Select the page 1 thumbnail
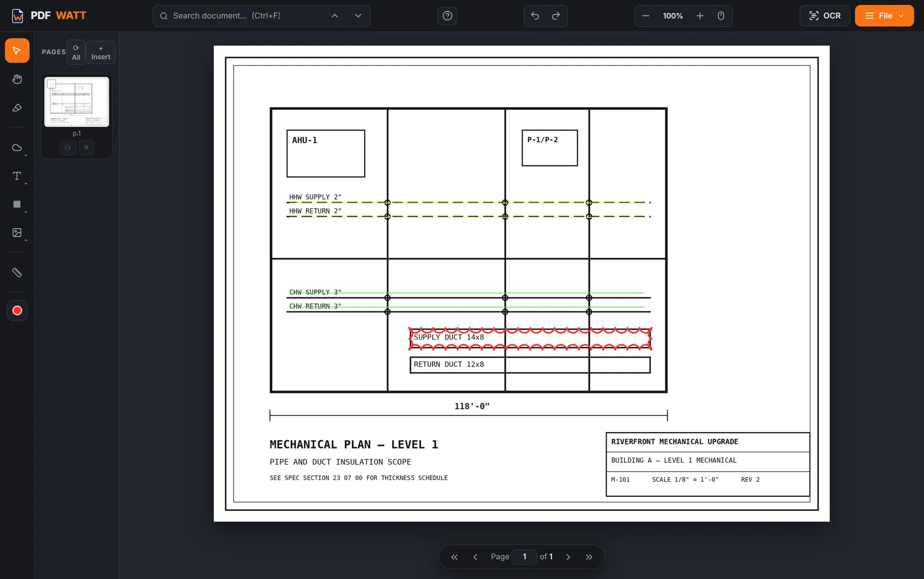The image size is (924, 579). tap(76, 102)
